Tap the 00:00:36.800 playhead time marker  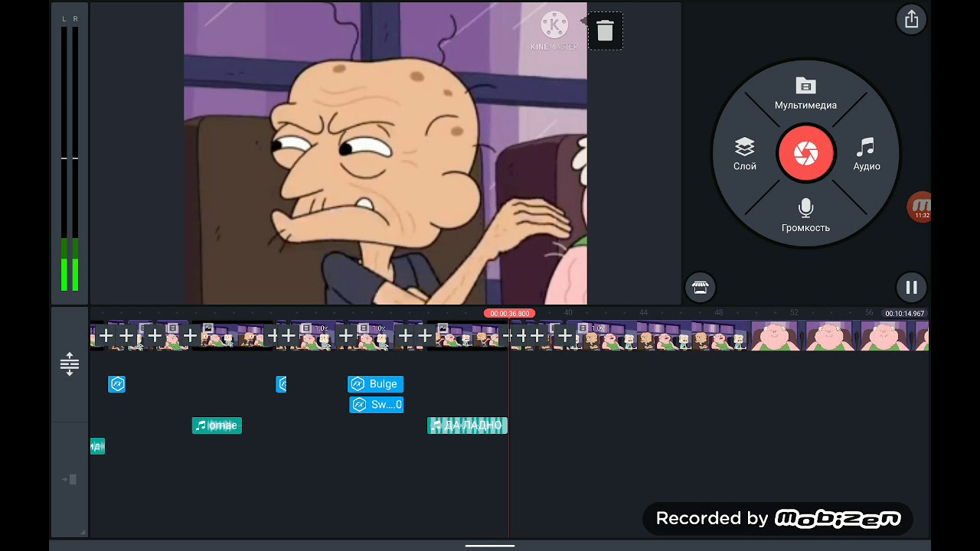coord(509,314)
